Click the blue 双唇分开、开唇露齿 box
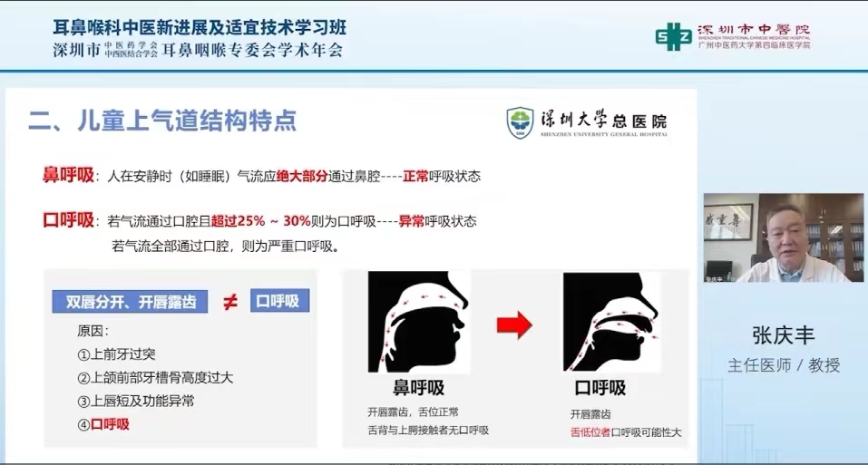868x465 pixels. click(x=130, y=301)
